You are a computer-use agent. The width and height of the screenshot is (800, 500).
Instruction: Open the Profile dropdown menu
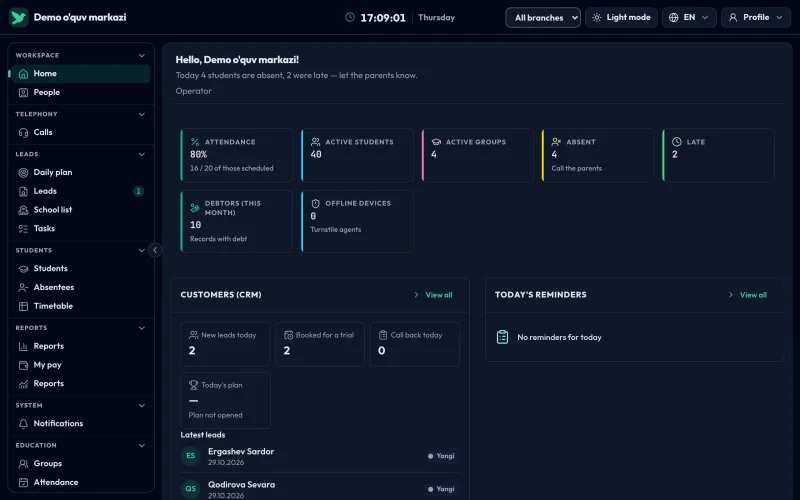pos(756,17)
